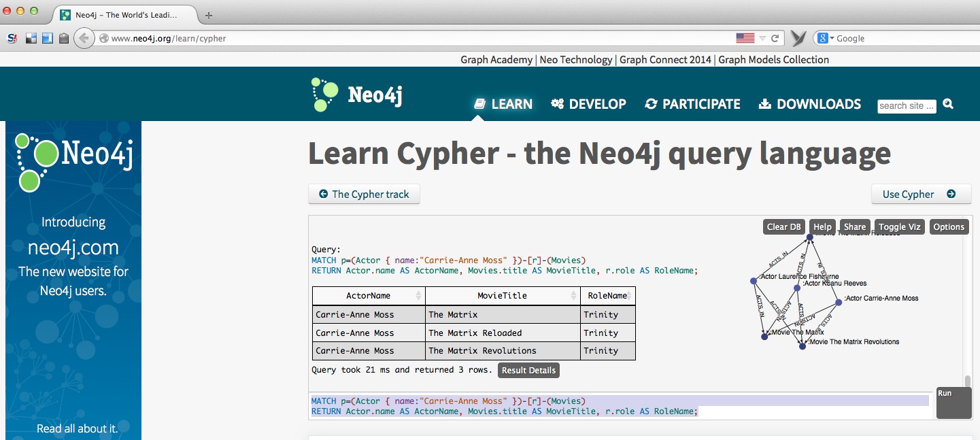Reload the page with the refresh icon
This screenshot has height=440, width=980.
click(x=775, y=38)
